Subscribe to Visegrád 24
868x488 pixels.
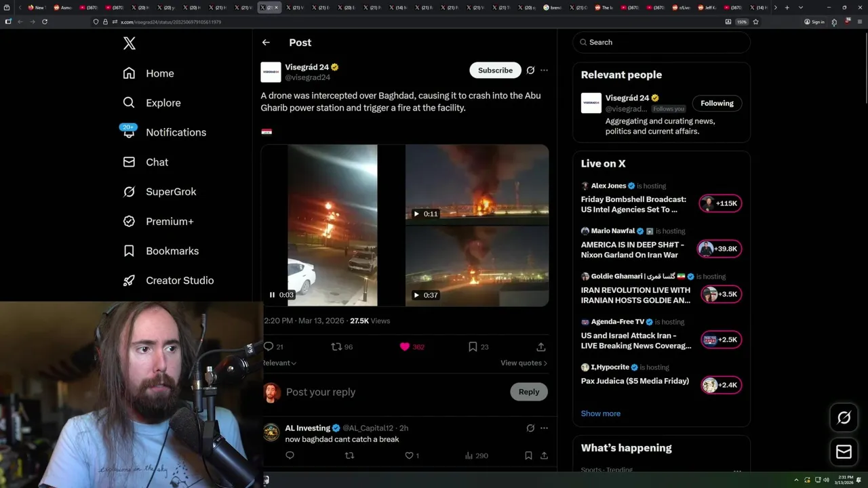pyautogui.click(x=495, y=70)
